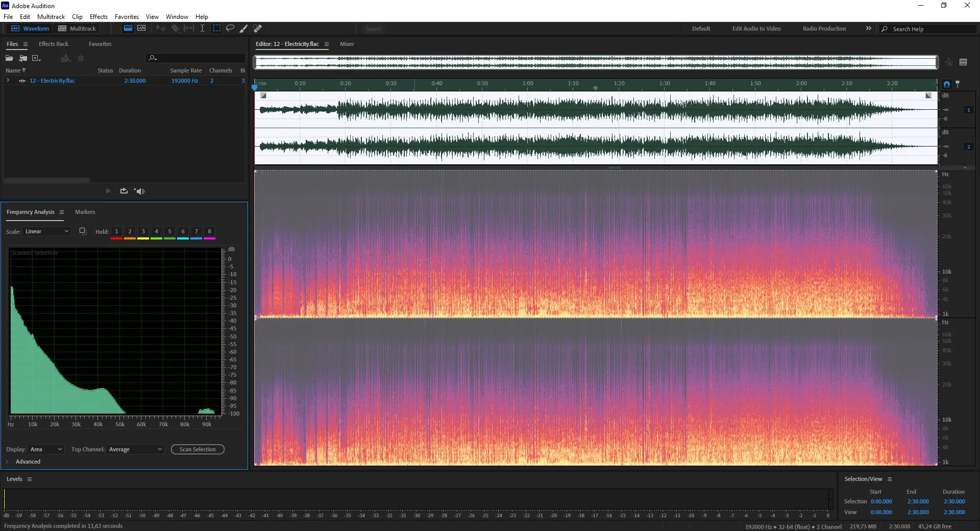Open the Effects menu

pos(99,17)
